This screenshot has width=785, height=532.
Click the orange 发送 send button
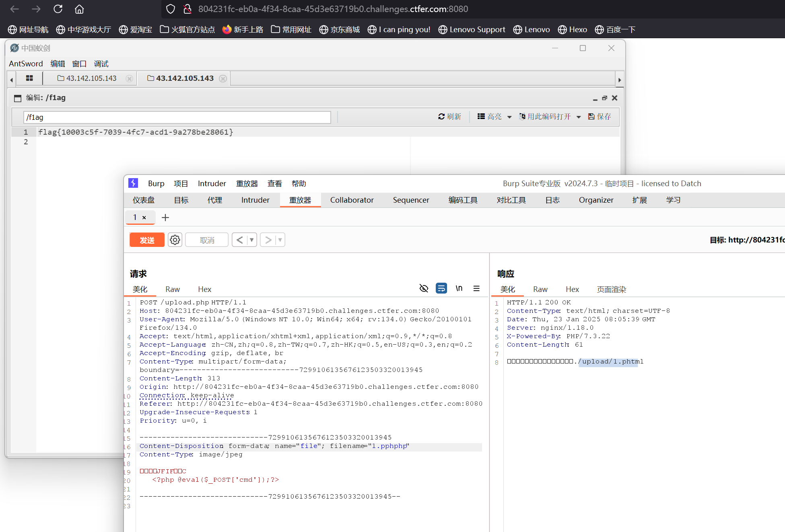(x=147, y=240)
